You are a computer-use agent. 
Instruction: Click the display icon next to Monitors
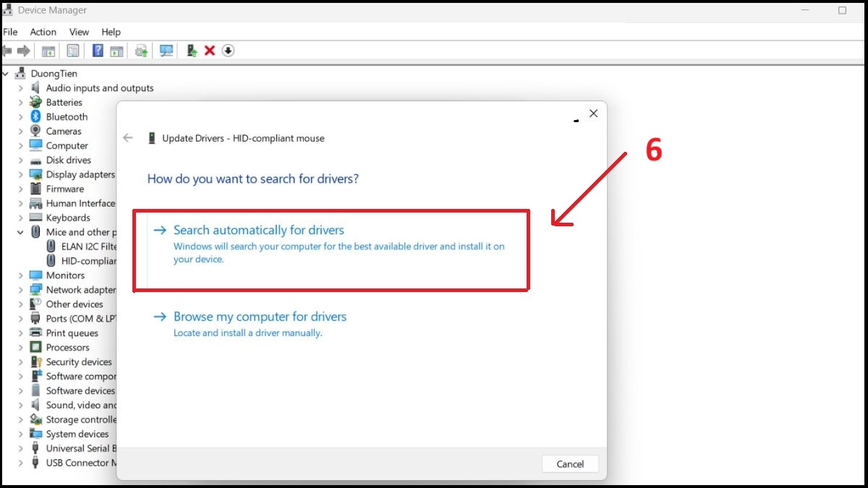35,275
